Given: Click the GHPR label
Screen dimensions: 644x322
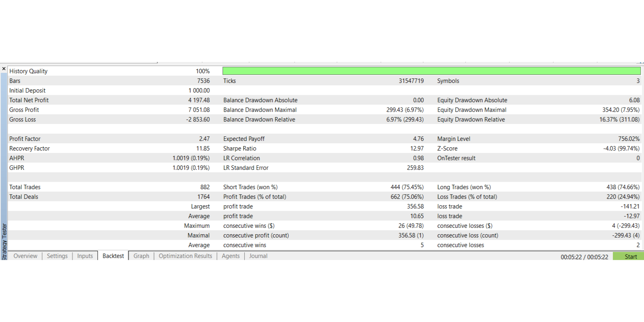Looking at the screenshot, I should (17, 168).
